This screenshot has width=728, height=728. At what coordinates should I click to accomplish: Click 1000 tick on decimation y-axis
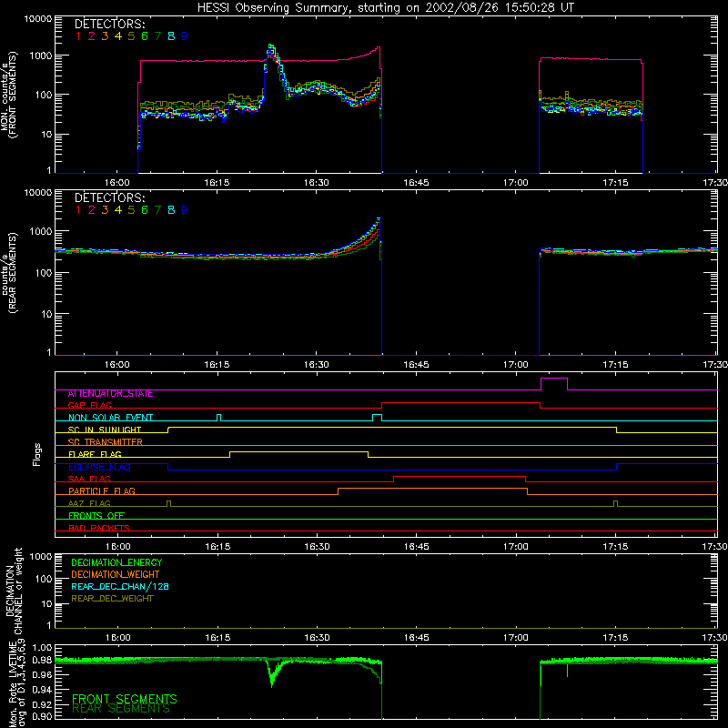pos(41,557)
